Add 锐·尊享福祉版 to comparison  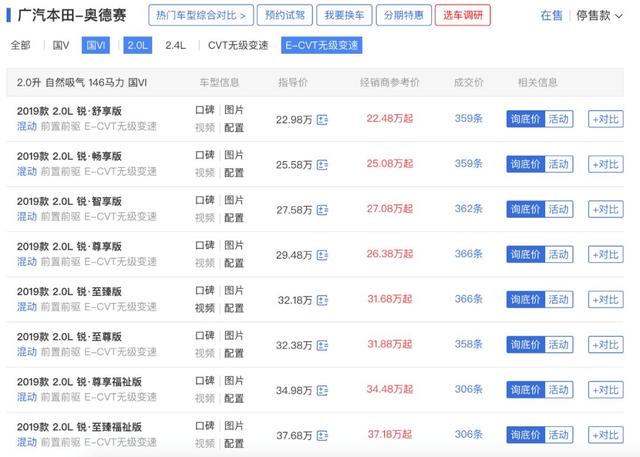click(606, 390)
